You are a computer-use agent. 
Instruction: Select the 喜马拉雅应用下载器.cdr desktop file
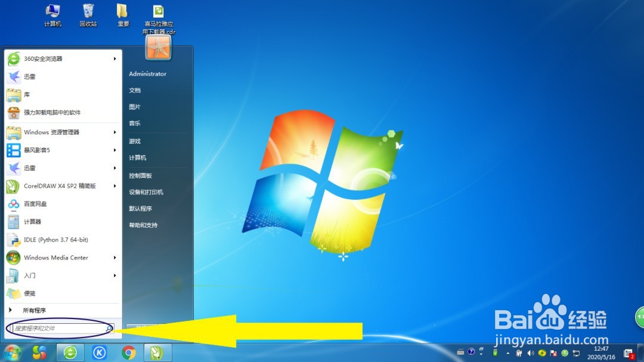point(159,19)
